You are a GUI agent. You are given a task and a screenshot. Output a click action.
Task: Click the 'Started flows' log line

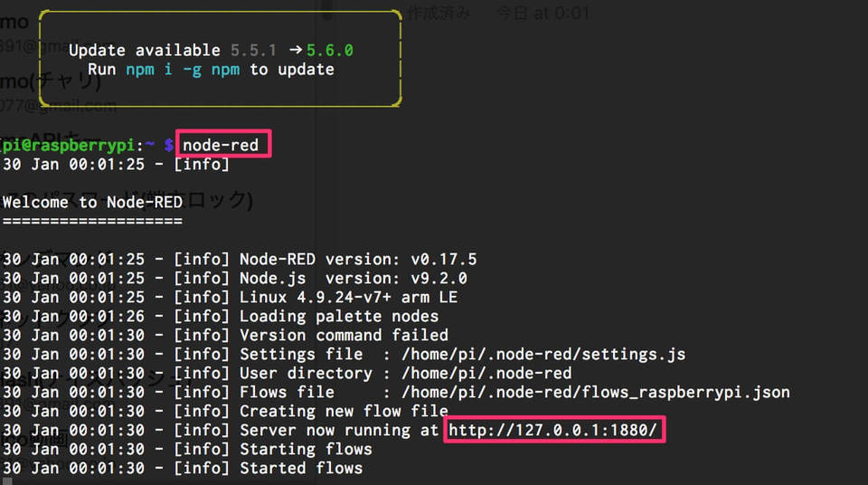pos(301,468)
